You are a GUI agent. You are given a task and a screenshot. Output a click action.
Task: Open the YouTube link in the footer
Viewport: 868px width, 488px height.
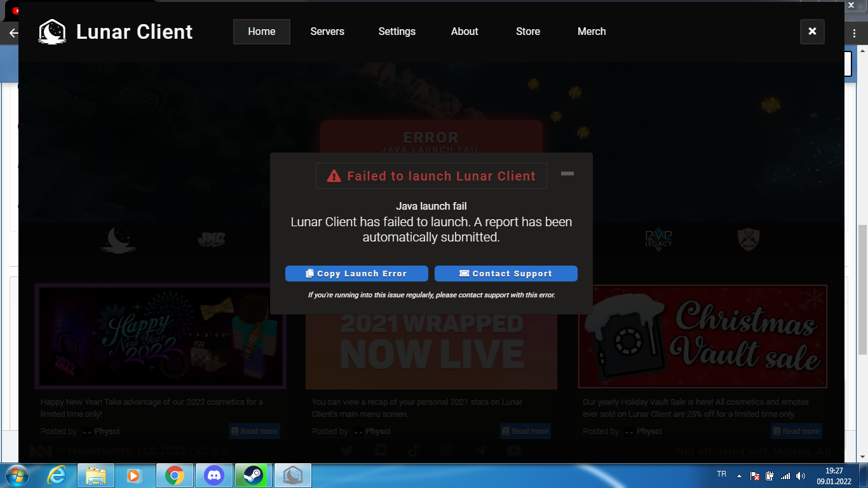click(x=513, y=451)
